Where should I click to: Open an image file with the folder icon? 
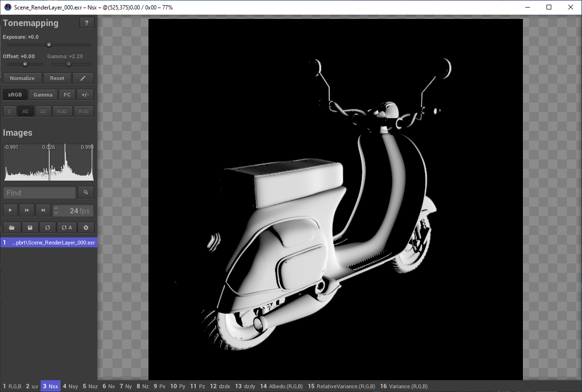(x=12, y=227)
